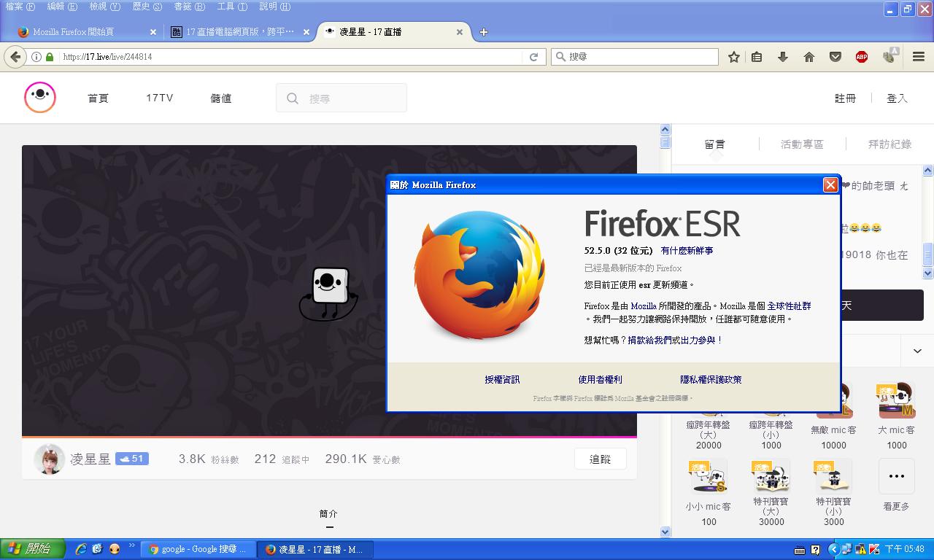Click the magnifier icon in the 17 Live search box
The height and width of the screenshot is (560, 934).
point(293,98)
